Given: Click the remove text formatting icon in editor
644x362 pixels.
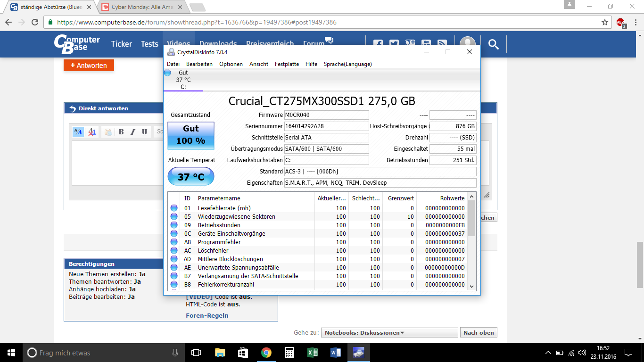Looking at the screenshot, I should pyautogui.click(x=92, y=132).
